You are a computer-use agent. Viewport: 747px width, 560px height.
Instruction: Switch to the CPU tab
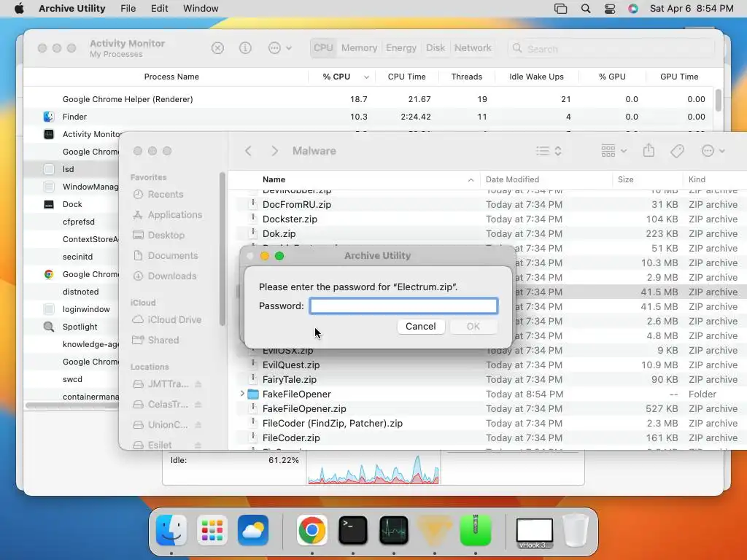[x=323, y=48]
